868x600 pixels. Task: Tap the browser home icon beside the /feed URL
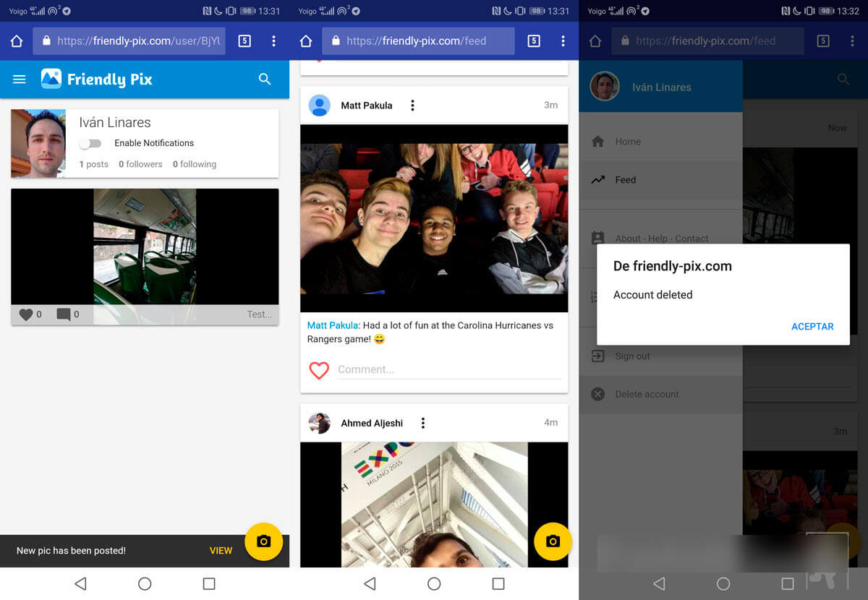[x=306, y=41]
